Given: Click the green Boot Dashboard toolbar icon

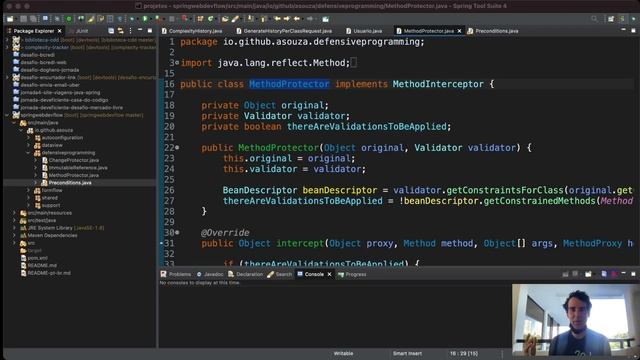Looking at the screenshot, I should click(69, 19).
